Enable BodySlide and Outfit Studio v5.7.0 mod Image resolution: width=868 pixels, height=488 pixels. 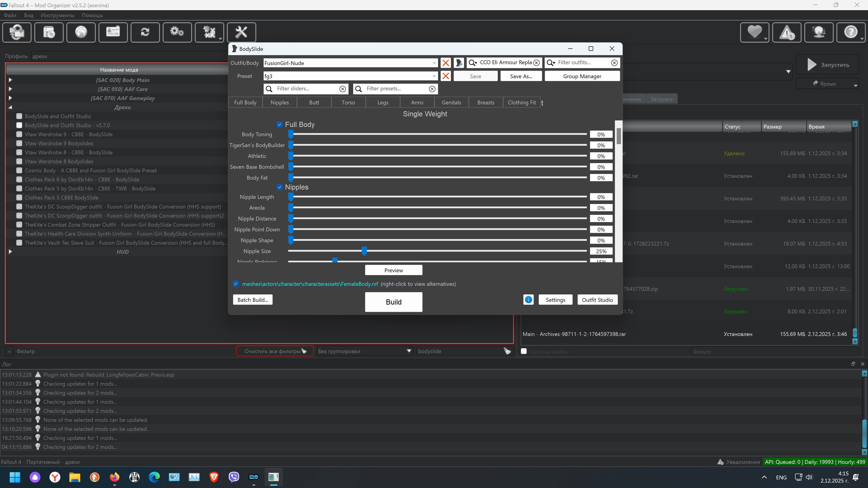tap(19, 125)
